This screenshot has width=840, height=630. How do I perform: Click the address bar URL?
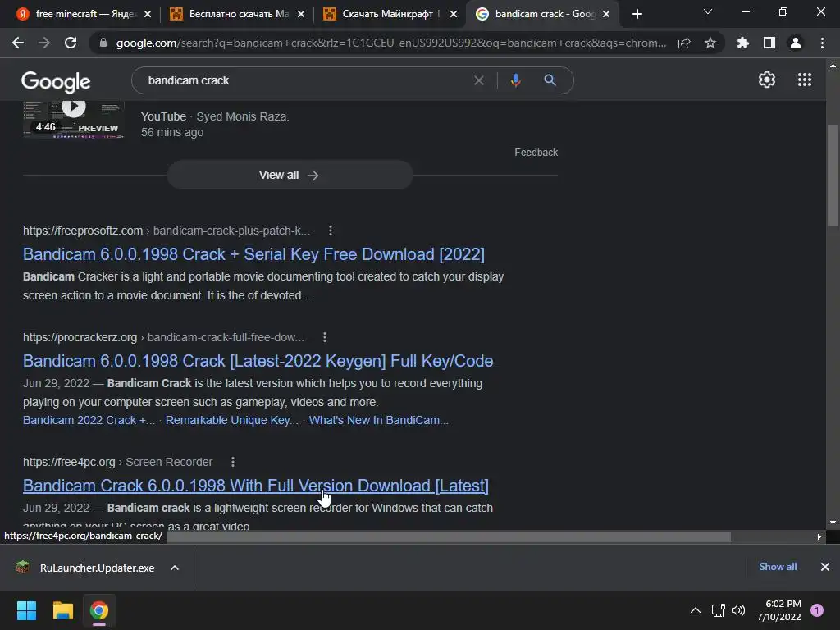click(391, 43)
